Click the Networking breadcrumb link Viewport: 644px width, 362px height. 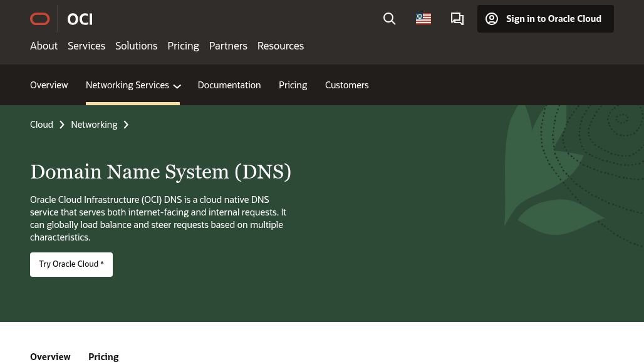coord(94,125)
